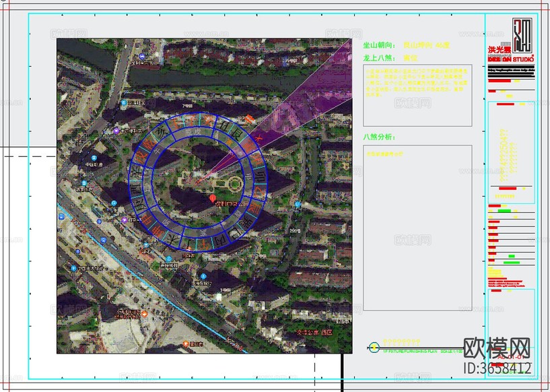The image size is (550, 392).
Task: Click the red-and-black studio logo emblem
Action: pyautogui.click(x=522, y=36)
